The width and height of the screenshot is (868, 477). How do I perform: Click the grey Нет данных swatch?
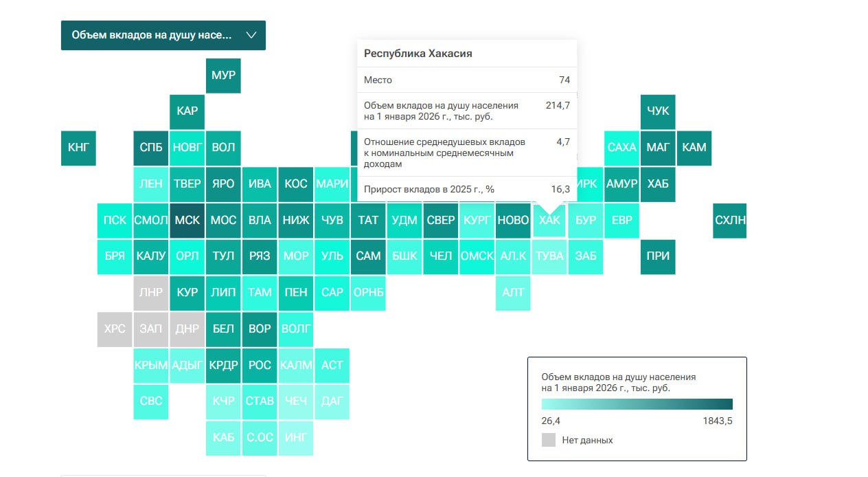click(x=549, y=440)
